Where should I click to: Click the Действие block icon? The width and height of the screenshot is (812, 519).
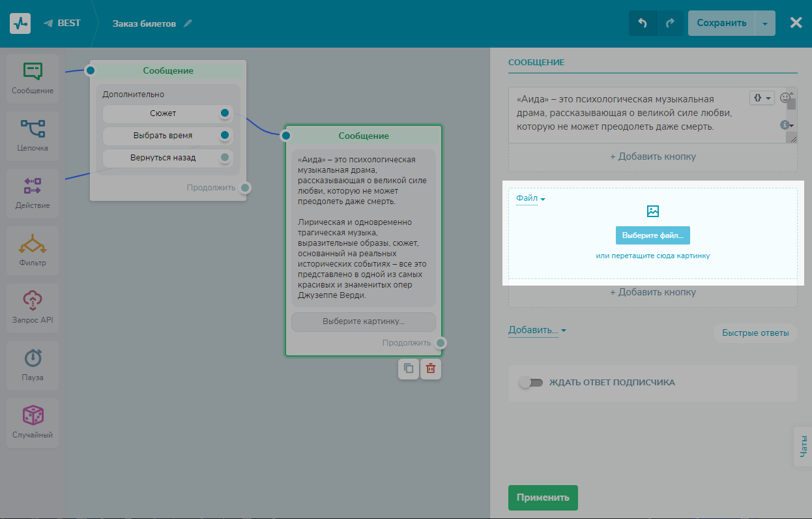[x=33, y=186]
